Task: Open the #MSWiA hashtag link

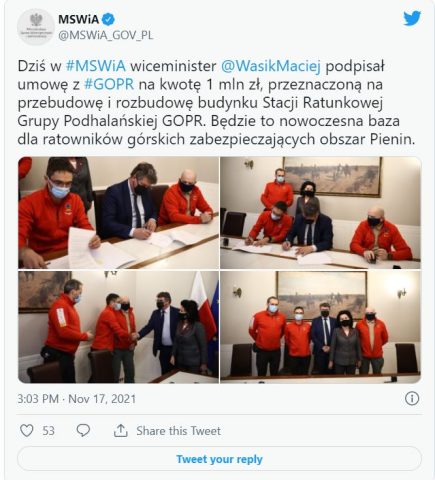Action: pos(96,66)
